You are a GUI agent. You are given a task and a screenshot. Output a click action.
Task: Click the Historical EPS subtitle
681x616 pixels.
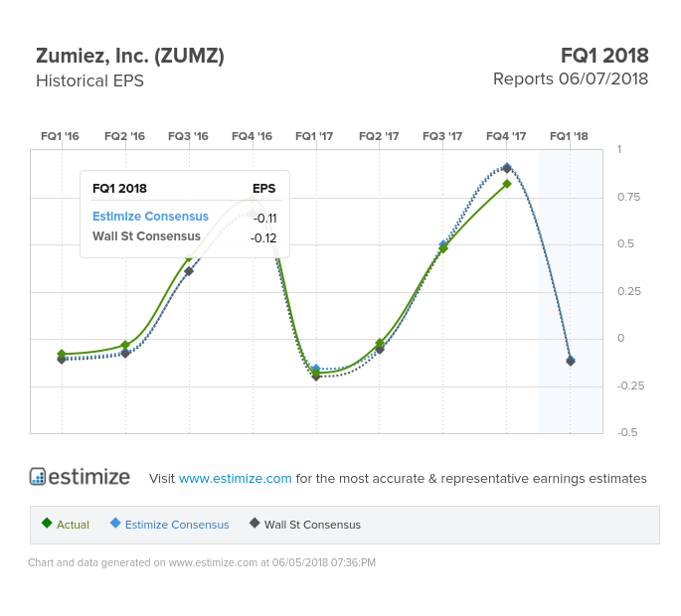(89, 80)
